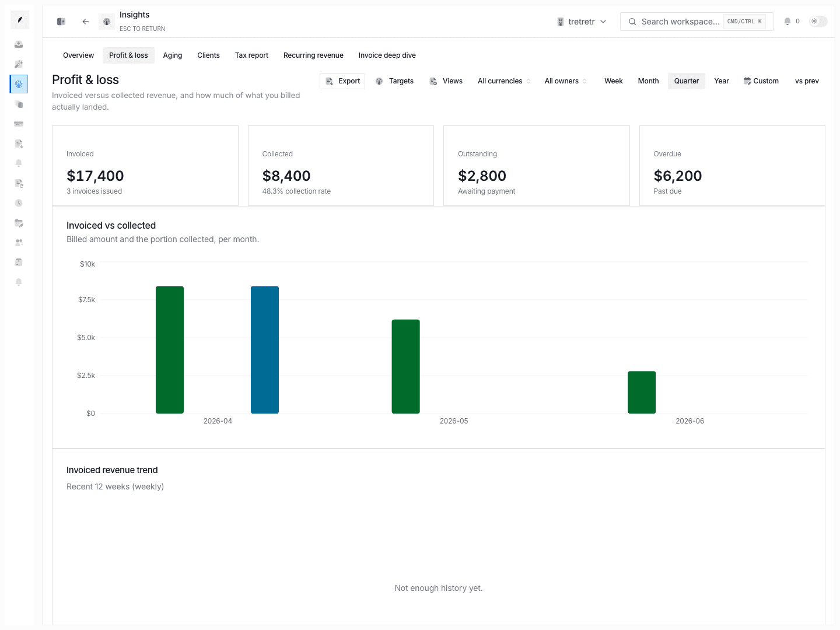The width and height of the screenshot is (840, 630).
Task: Choose the Custom date range
Action: (x=761, y=81)
